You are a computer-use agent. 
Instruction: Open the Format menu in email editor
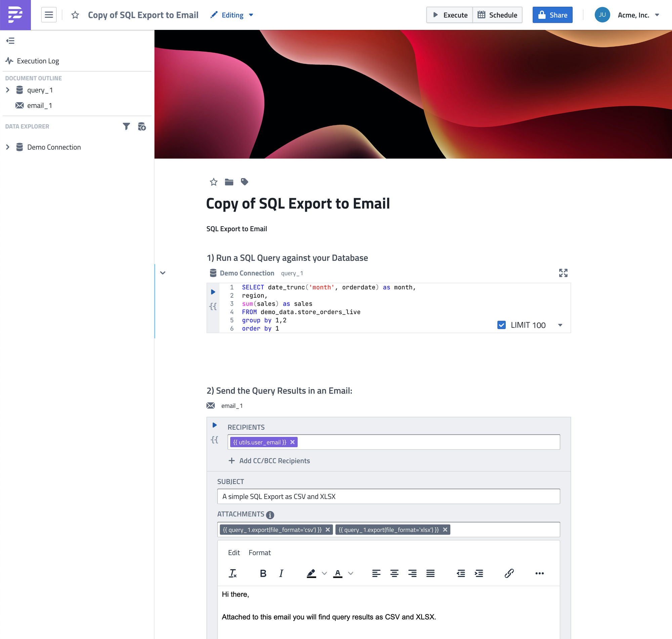(x=259, y=552)
